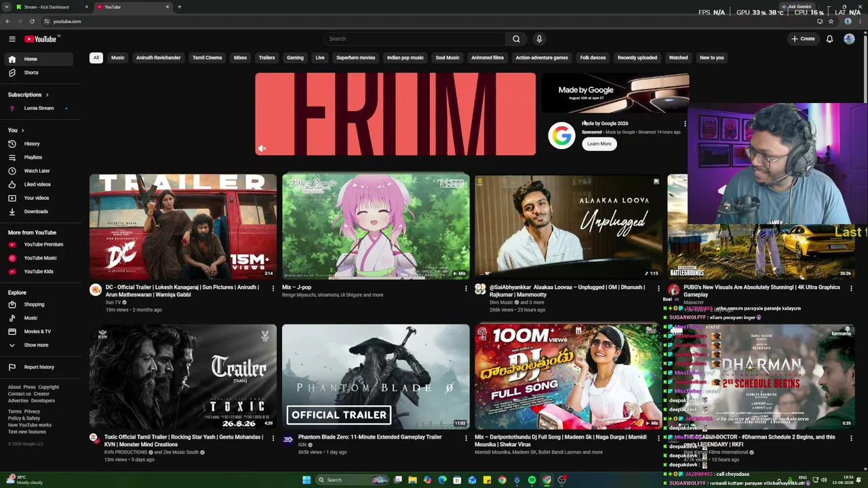Image resolution: width=868 pixels, height=488 pixels.
Task: Open Movies & TV under Explore
Action: [38, 331]
